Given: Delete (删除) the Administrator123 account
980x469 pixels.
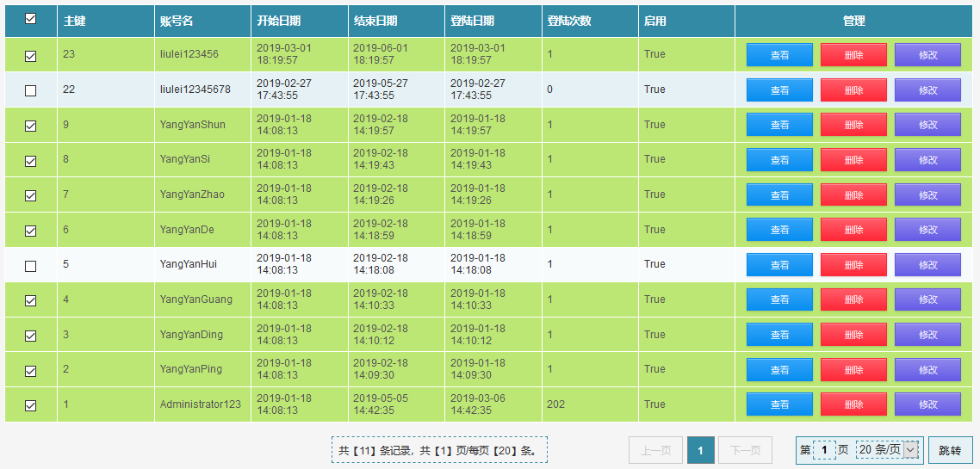Looking at the screenshot, I should pyautogui.click(x=853, y=404).
